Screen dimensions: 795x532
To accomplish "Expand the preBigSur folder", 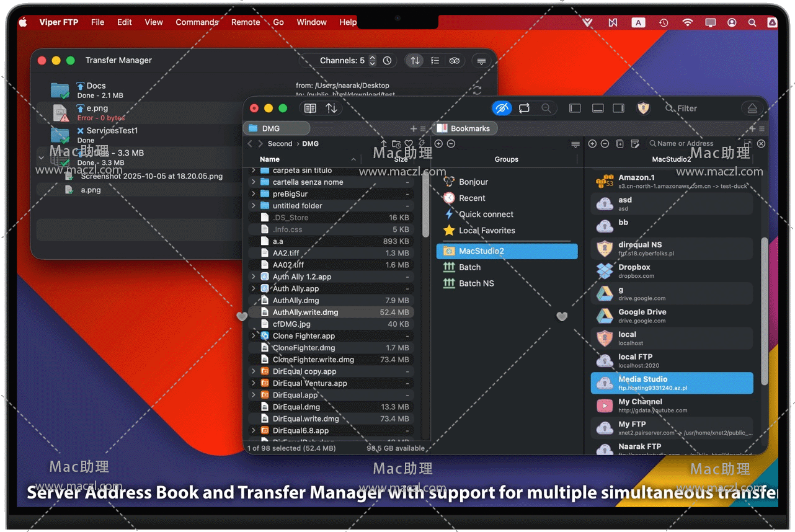I will (254, 194).
